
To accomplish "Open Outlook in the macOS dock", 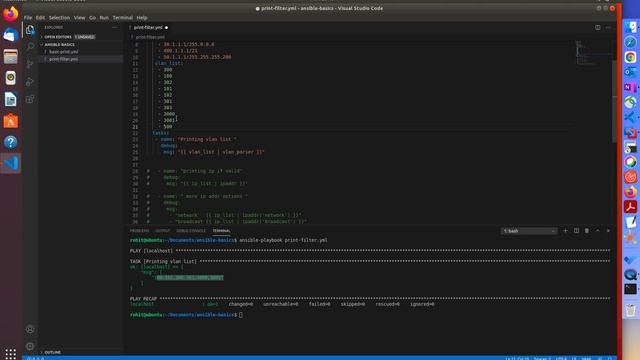I will point(630,72).
